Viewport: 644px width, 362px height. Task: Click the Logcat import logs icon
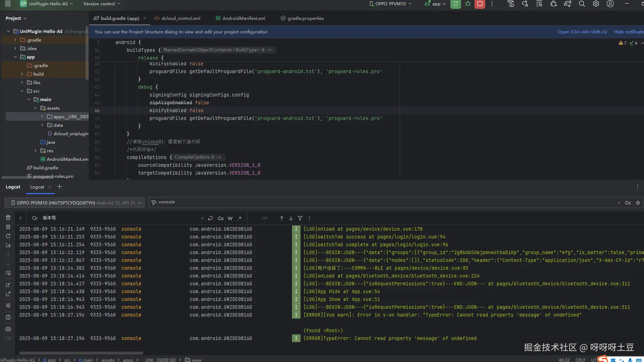pos(8,285)
